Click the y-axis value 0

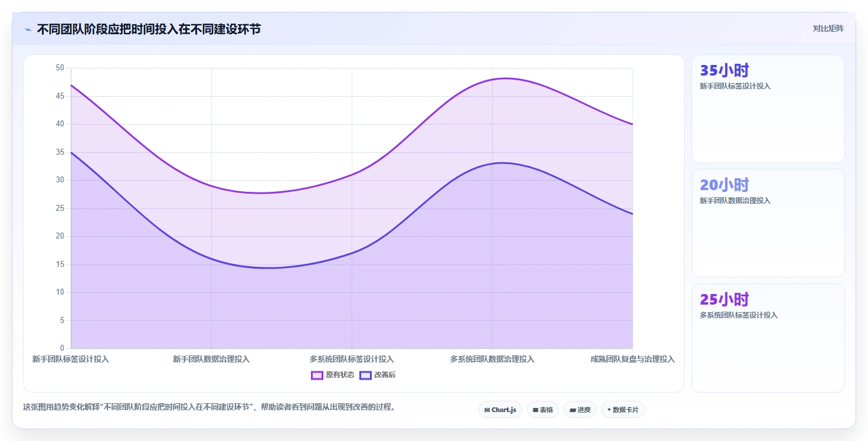point(61,348)
